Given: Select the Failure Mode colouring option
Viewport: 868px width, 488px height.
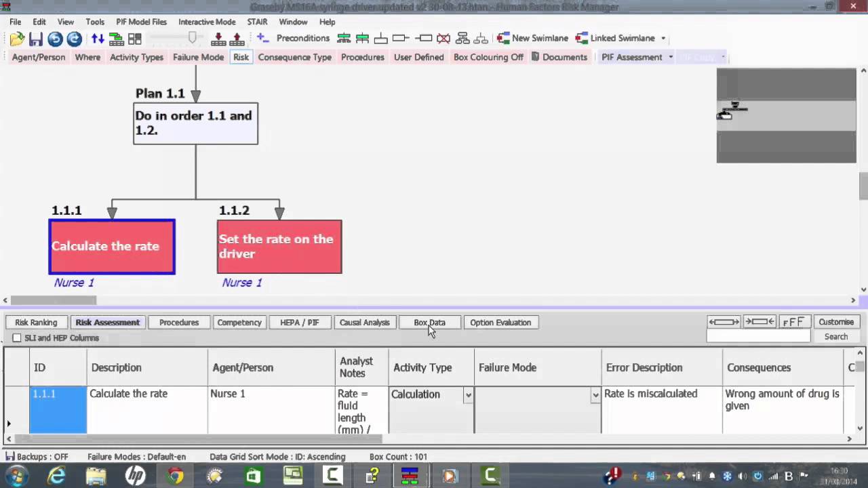Looking at the screenshot, I should 198,57.
